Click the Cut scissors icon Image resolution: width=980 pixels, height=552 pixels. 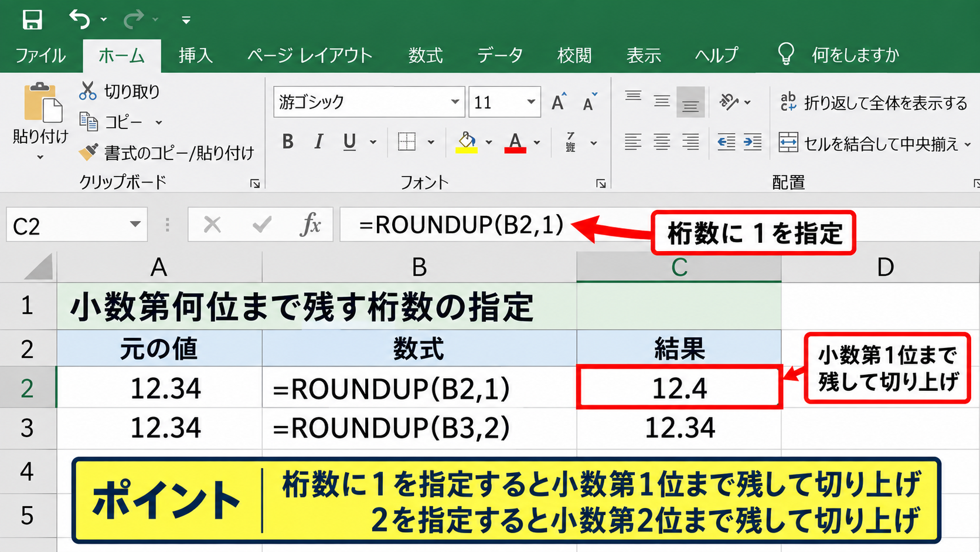click(88, 91)
